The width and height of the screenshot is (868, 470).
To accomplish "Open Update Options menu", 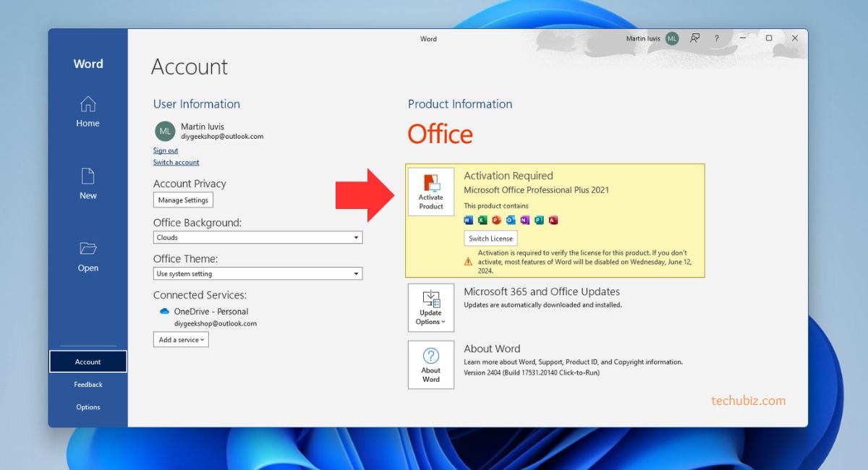I will click(431, 307).
